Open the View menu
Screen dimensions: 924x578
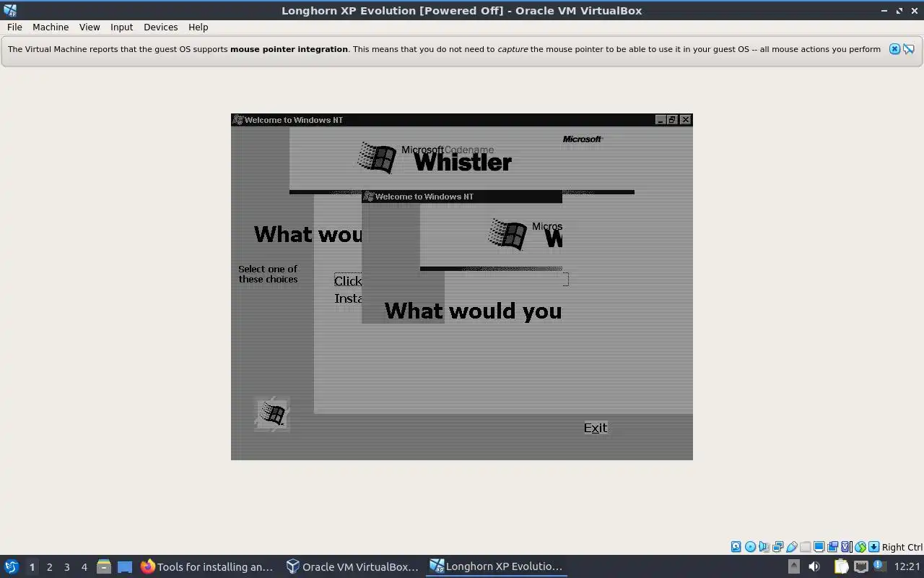click(90, 27)
